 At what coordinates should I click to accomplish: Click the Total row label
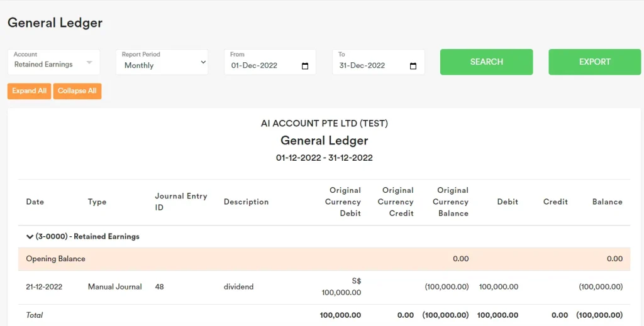[35, 315]
